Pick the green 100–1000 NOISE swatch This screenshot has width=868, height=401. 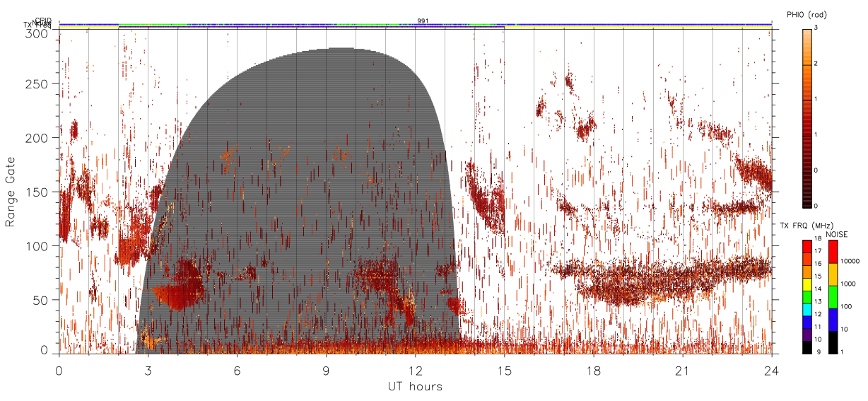point(832,297)
